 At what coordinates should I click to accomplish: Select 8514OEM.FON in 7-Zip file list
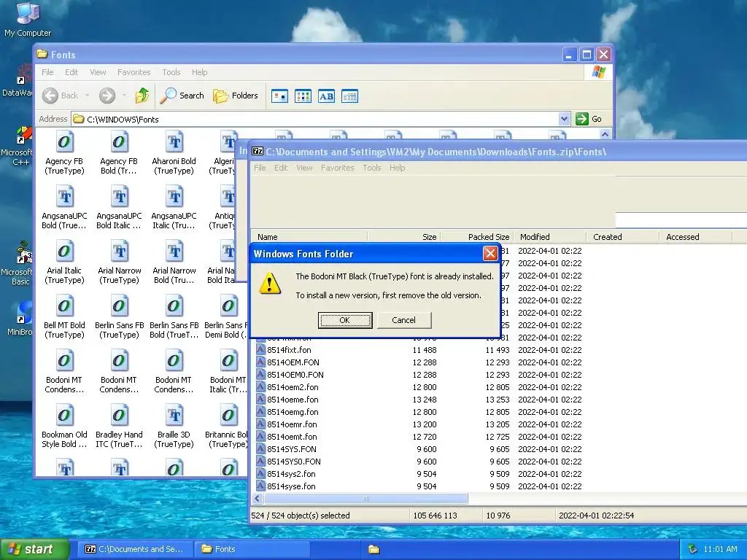click(x=293, y=362)
